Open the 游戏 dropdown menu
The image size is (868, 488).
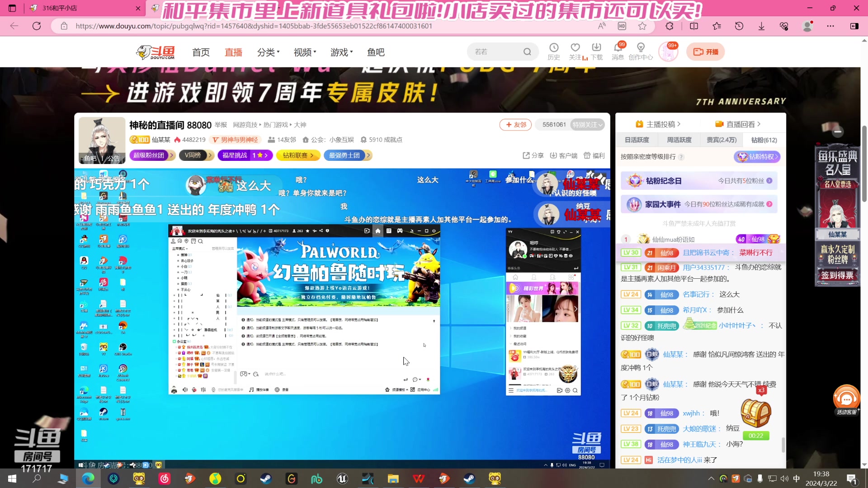[341, 52]
